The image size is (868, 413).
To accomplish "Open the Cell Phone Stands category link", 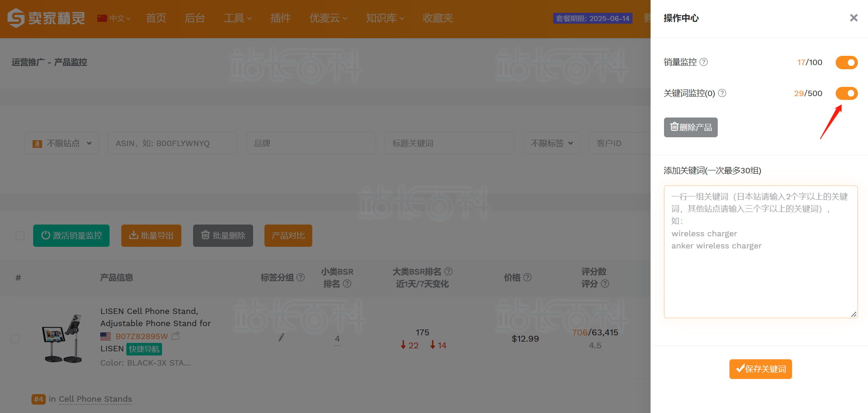I will pyautogui.click(x=95, y=399).
